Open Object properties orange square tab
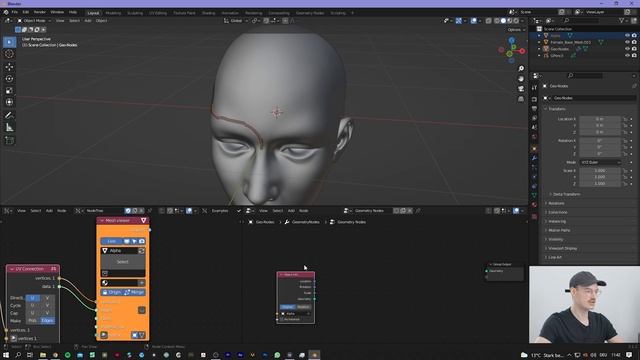 tap(534, 148)
